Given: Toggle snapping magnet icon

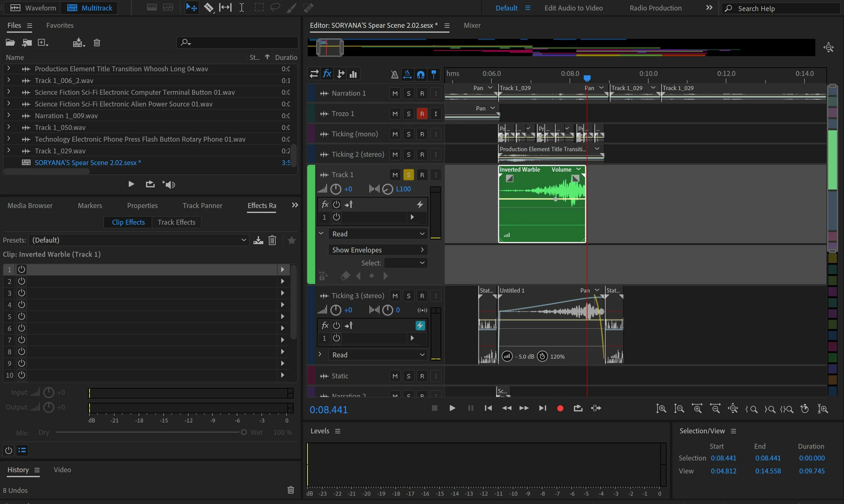Looking at the screenshot, I should coord(420,74).
